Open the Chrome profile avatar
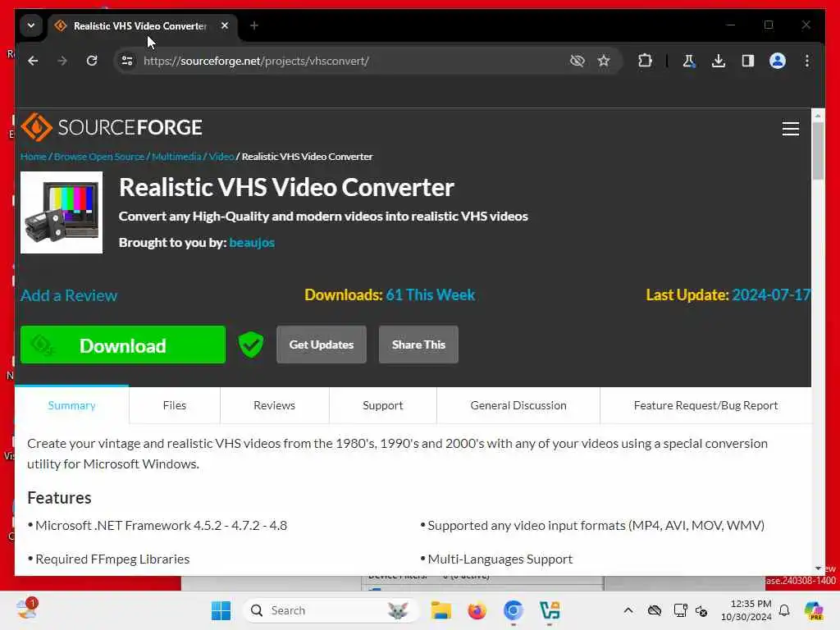840x630 pixels. tap(778, 61)
